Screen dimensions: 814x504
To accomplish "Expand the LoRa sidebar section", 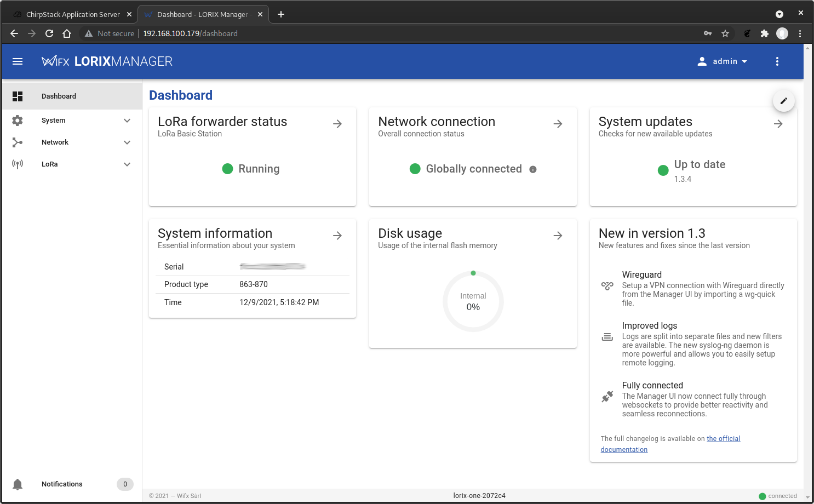I will coord(72,164).
